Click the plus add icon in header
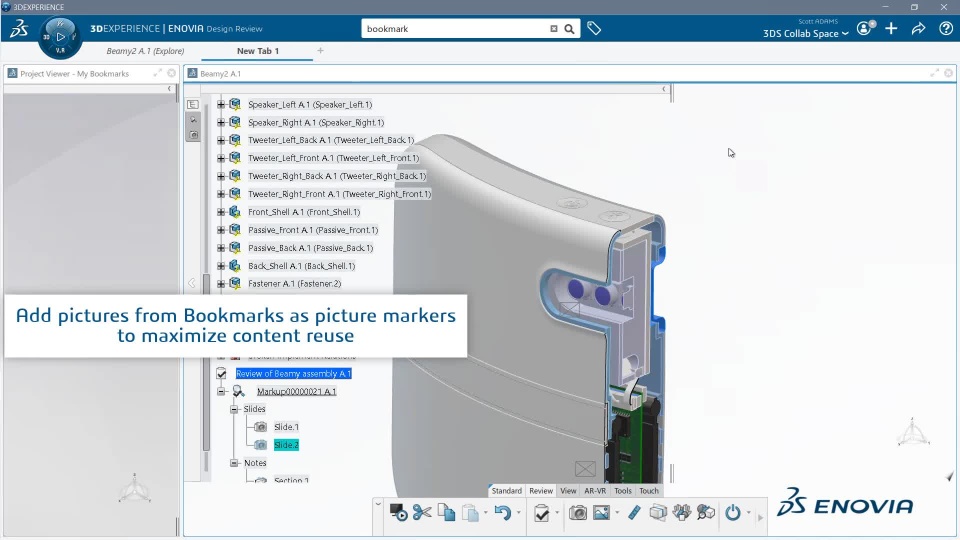960x540 pixels. [x=891, y=28]
